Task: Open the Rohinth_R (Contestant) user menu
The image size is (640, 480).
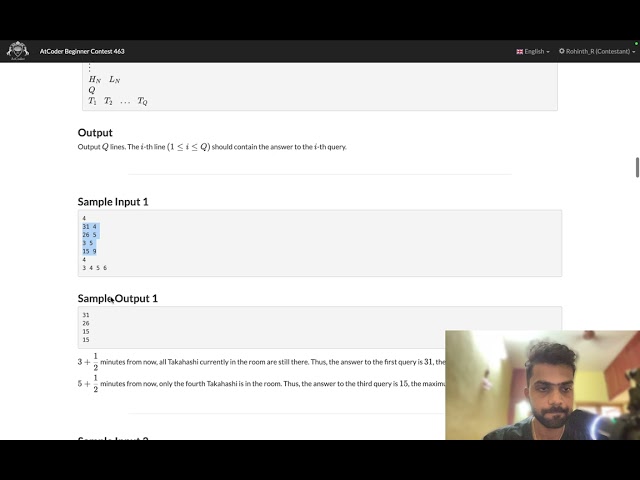Action: (597, 51)
